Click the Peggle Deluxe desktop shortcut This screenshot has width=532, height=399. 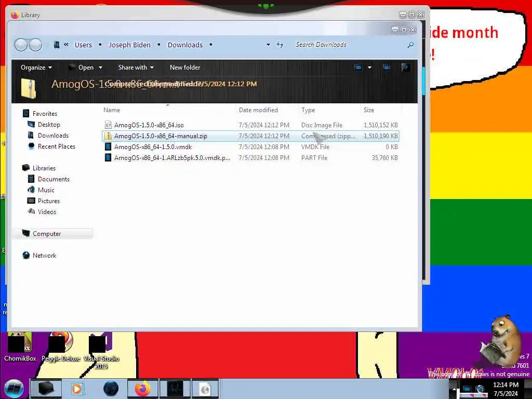(61, 348)
